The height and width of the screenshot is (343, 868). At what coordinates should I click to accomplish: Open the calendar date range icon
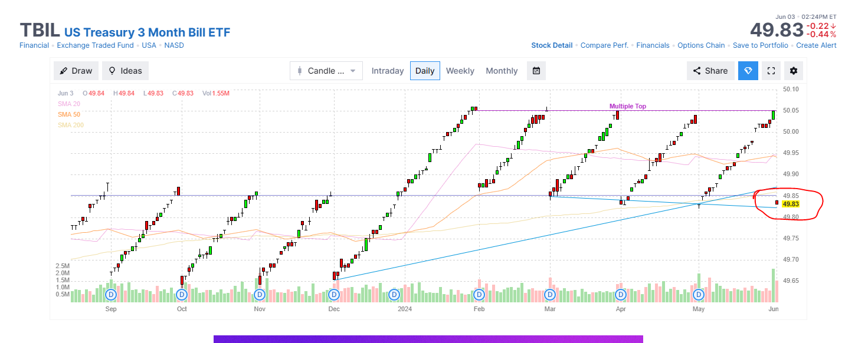pyautogui.click(x=536, y=71)
